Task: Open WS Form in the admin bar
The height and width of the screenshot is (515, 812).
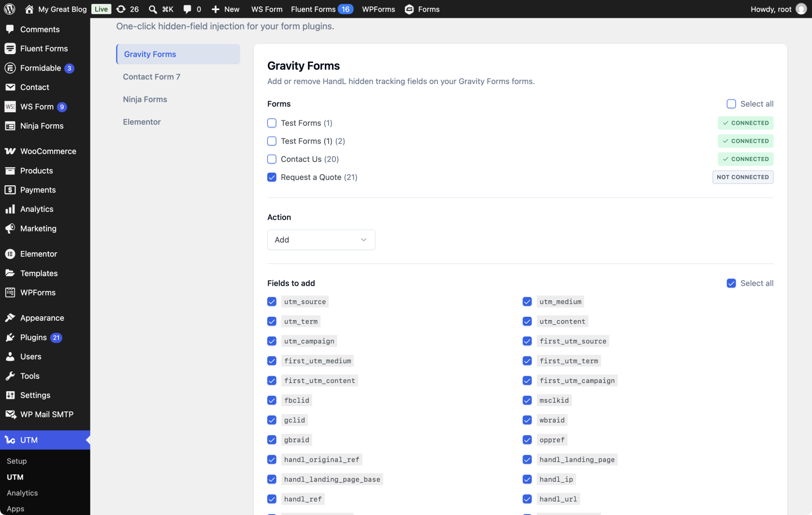Action: (267, 9)
